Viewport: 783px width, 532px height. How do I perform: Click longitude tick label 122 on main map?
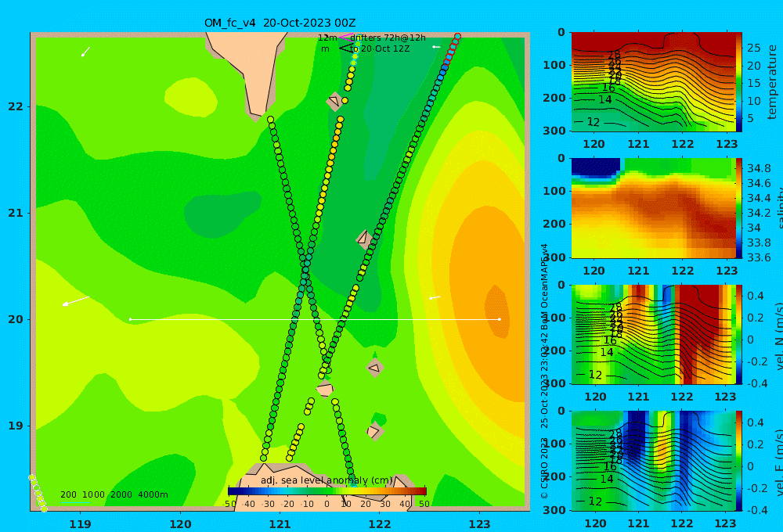click(x=380, y=524)
